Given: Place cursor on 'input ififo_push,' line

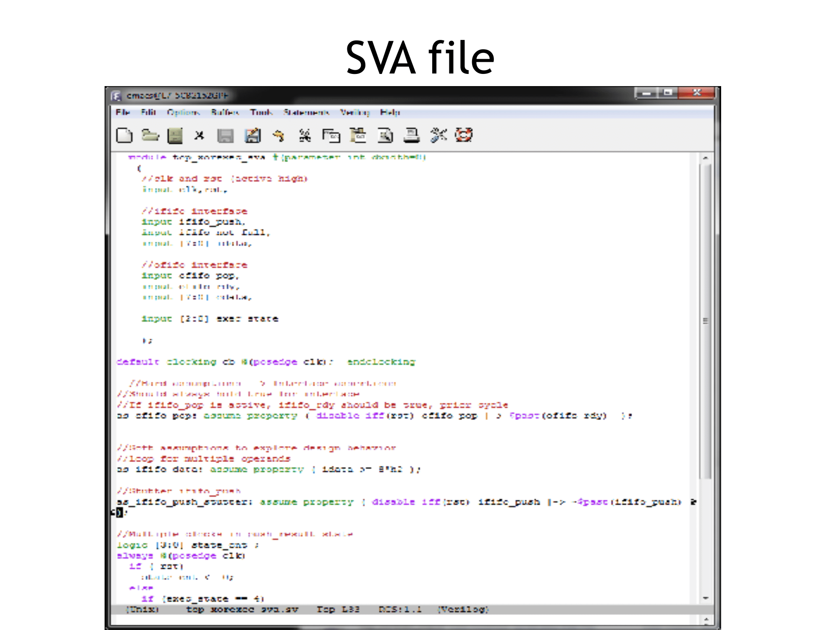Looking at the screenshot, I should click(194, 222).
